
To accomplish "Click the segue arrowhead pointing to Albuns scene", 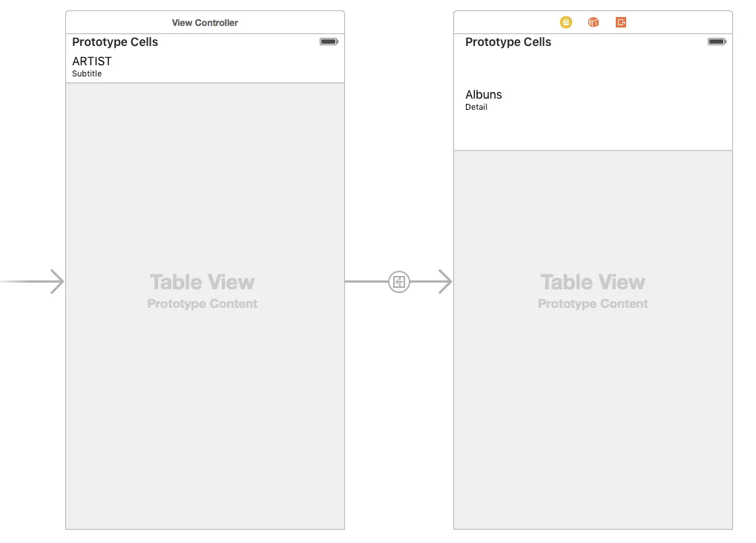I will pos(444,282).
